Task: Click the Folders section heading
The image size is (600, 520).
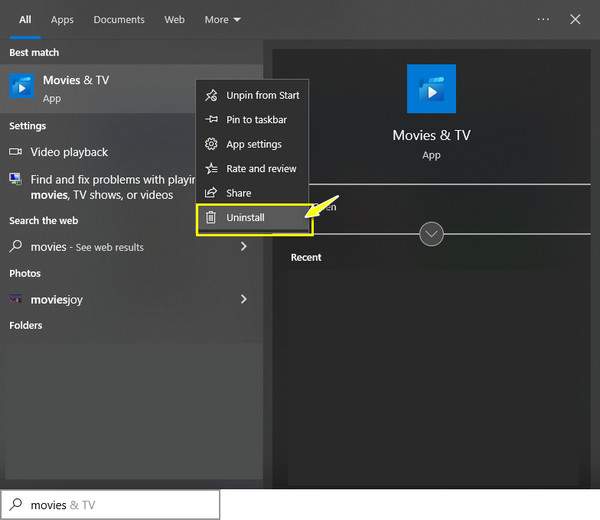Action: pyautogui.click(x=26, y=325)
